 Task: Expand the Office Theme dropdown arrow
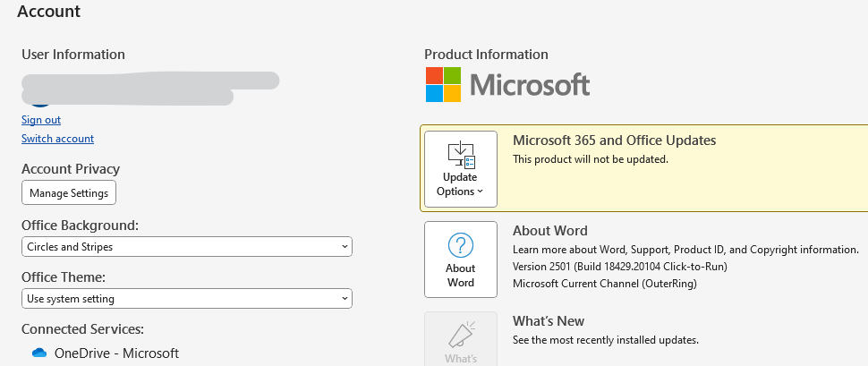[345, 298]
